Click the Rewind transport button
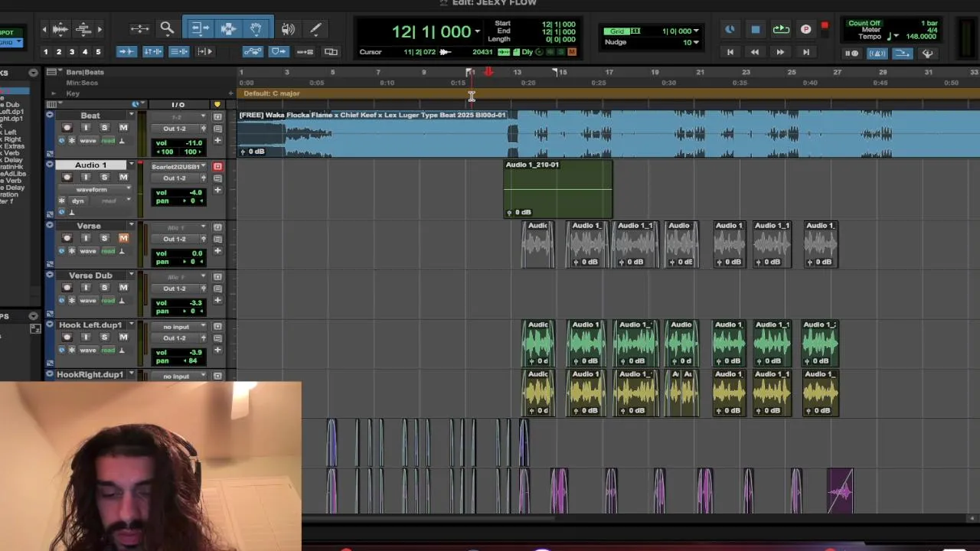This screenshot has width=980, height=551. click(755, 52)
